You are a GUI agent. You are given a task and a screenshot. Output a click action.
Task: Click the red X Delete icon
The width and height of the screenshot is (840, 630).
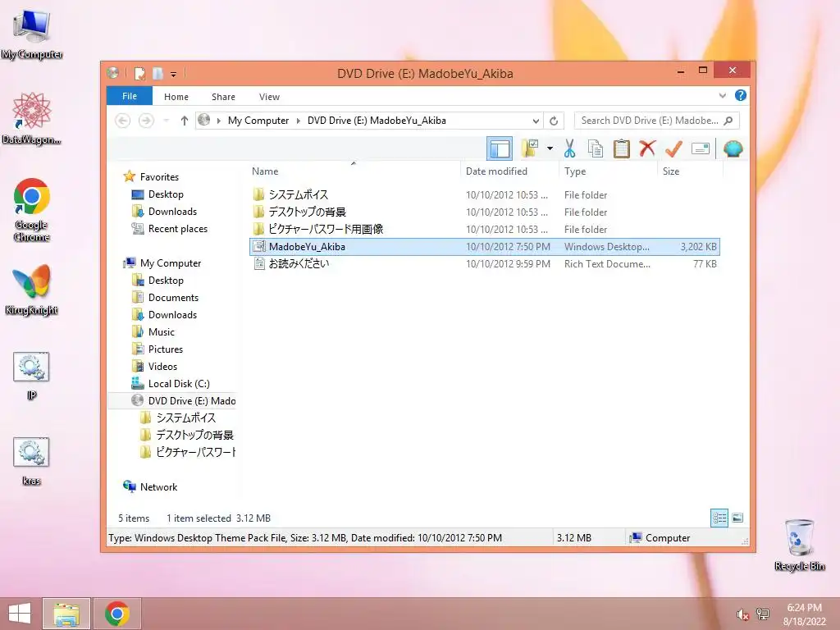coord(647,148)
